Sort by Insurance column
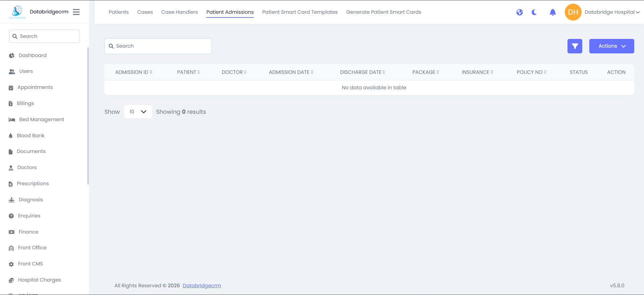The height and width of the screenshot is (295, 644). pyautogui.click(x=477, y=72)
